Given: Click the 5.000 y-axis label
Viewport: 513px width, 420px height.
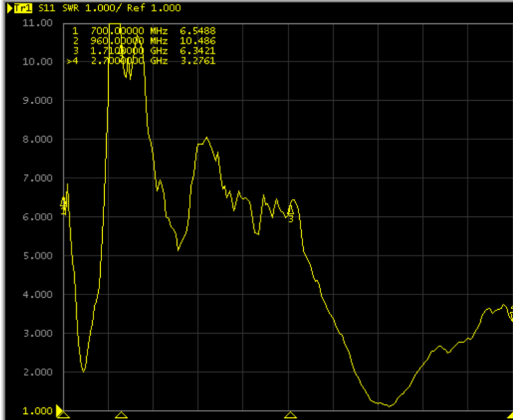Looking at the screenshot, I should (x=37, y=256).
